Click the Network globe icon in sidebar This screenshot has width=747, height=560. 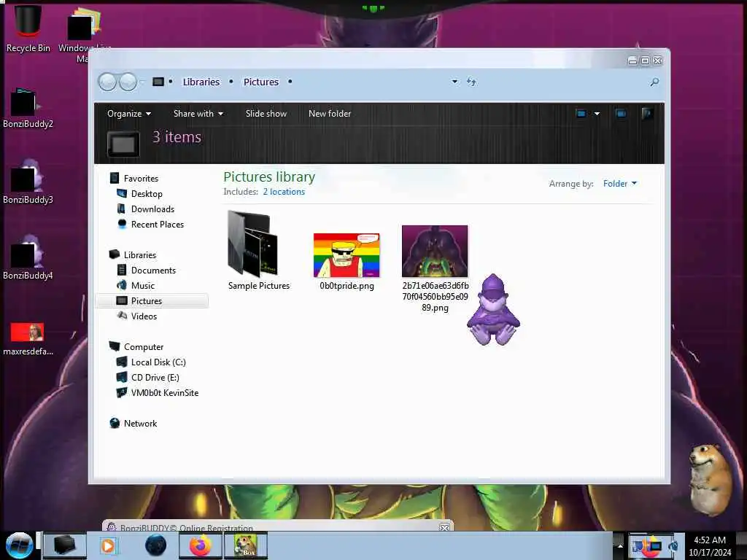pos(115,423)
